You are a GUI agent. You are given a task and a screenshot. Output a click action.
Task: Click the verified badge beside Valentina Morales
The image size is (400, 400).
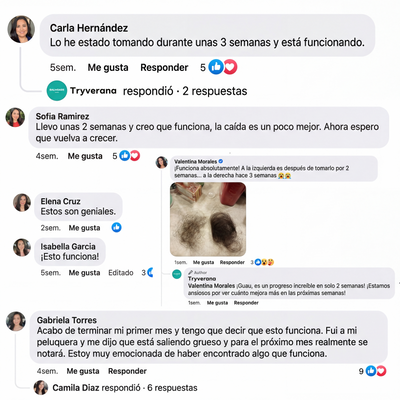click(x=221, y=161)
